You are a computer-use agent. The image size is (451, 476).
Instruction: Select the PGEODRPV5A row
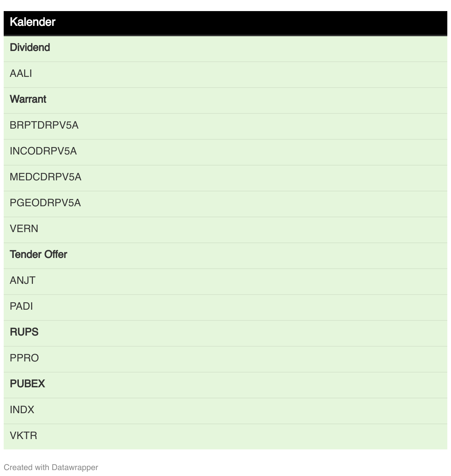(45, 203)
